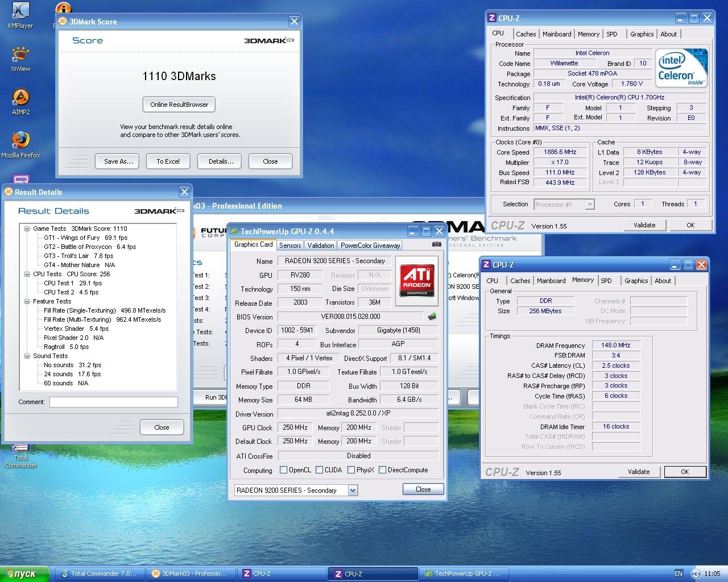
Task: Open the Processor #1 selection dropdown
Action: tap(590, 205)
